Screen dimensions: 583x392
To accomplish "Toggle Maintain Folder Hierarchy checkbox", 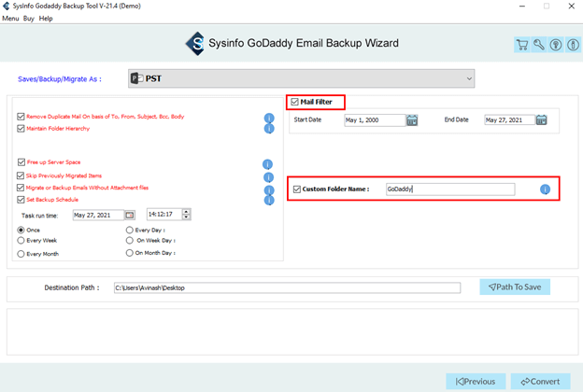I will [x=21, y=129].
